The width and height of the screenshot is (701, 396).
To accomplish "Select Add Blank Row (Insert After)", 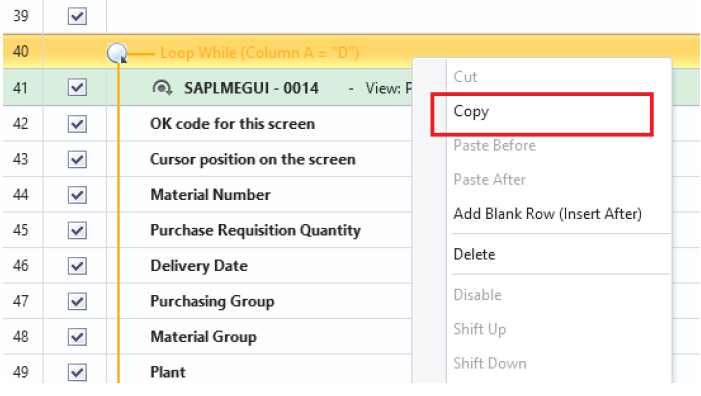I will click(548, 214).
